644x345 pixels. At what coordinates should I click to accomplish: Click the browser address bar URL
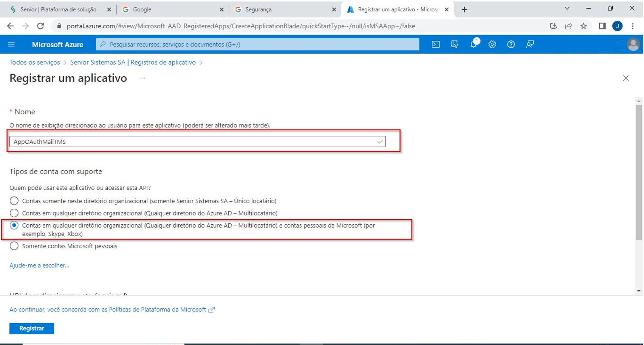pos(241,26)
